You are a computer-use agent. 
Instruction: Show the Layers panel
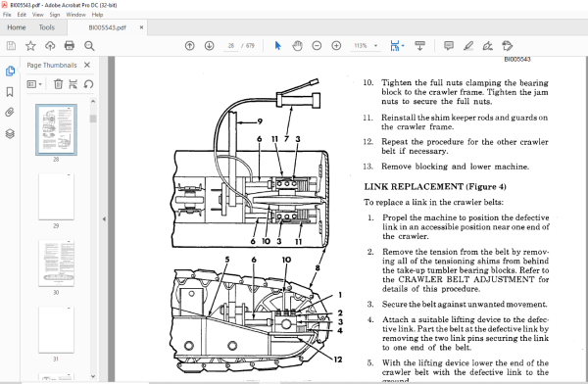(x=10, y=133)
